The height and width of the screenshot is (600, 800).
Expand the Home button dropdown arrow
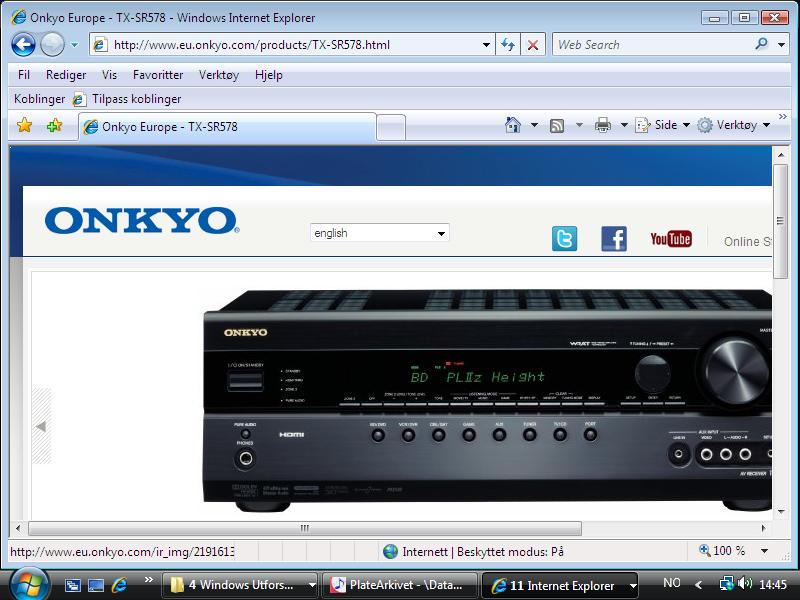[534, 125]
